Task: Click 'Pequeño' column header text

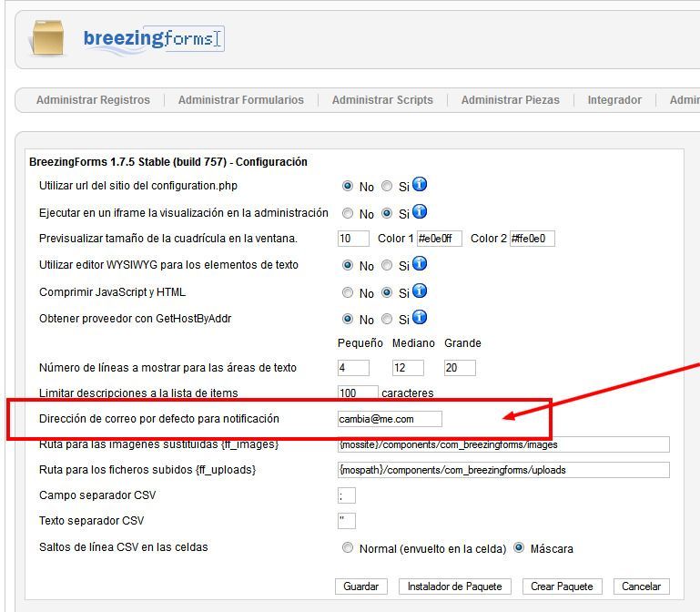Action: click(360, 343)
